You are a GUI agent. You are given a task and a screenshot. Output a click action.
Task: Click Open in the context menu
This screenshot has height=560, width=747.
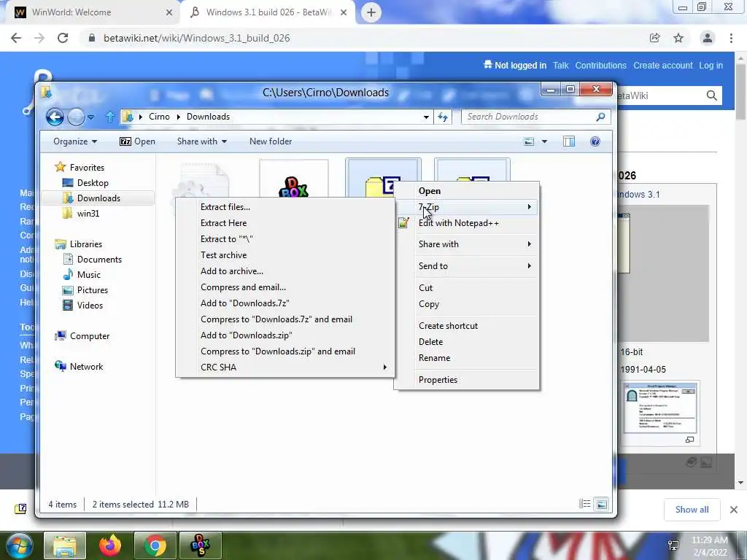[466, 191]
